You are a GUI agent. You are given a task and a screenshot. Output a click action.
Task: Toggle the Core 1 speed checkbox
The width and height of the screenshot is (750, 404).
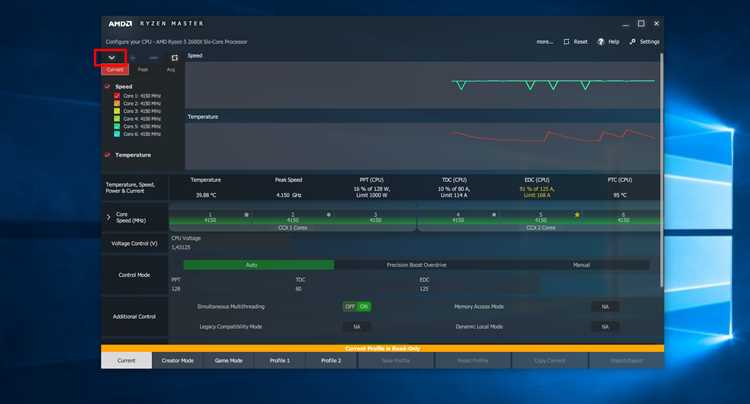pos(117,96)
